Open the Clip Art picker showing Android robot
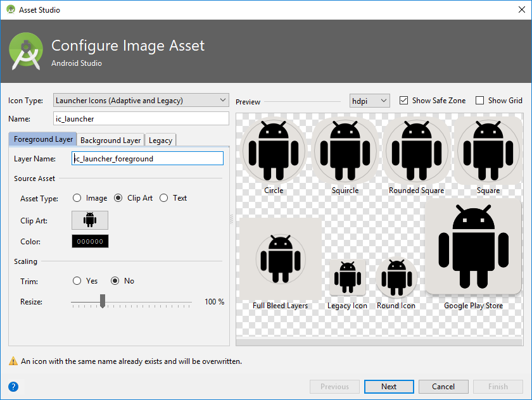The image size is (532, 400). pyautogui.click(x=89, y=220)
